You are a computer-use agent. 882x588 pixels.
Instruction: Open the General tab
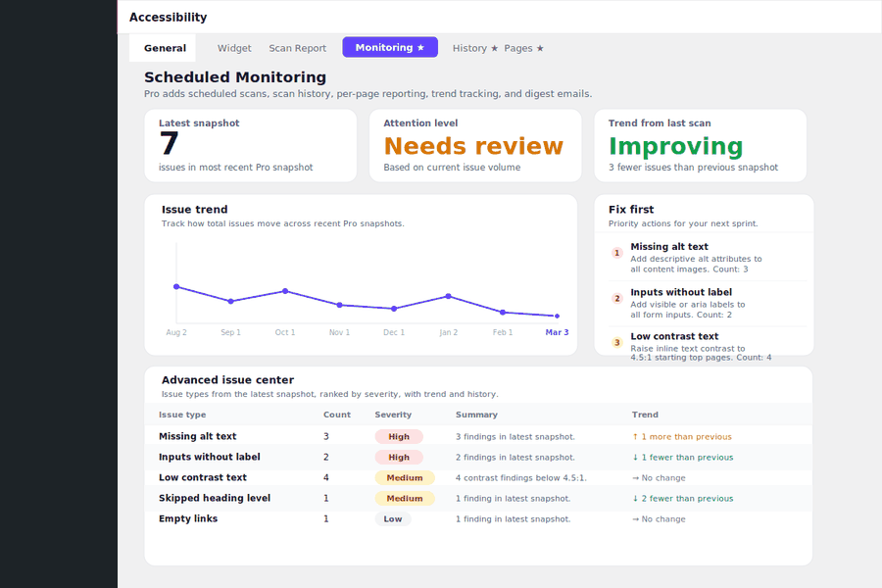(163, 48)
